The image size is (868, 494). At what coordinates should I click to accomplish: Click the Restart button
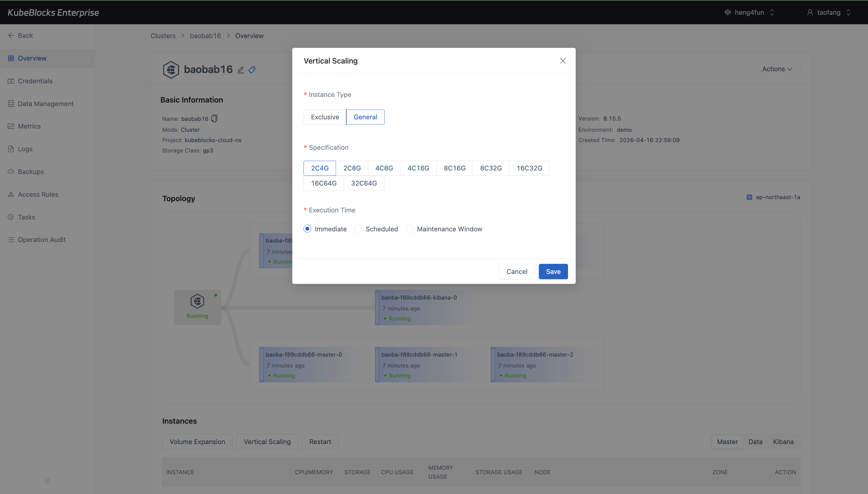tap(320, 442)
